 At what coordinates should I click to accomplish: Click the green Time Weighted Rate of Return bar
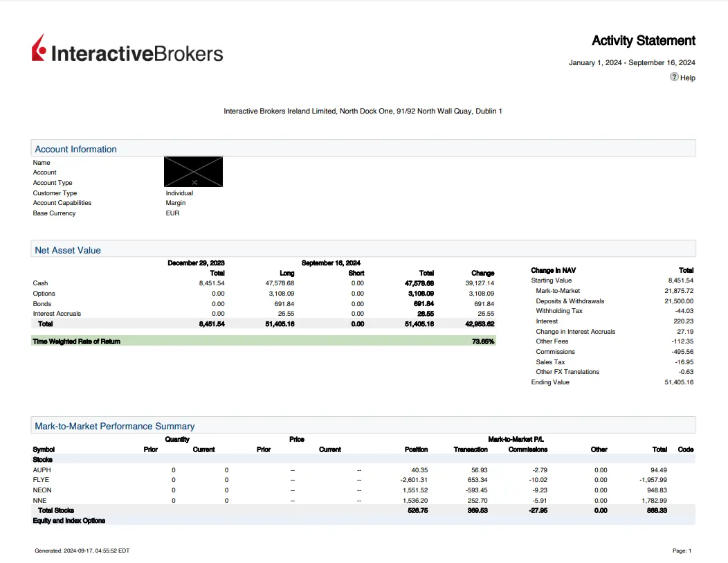click(263, 341)
